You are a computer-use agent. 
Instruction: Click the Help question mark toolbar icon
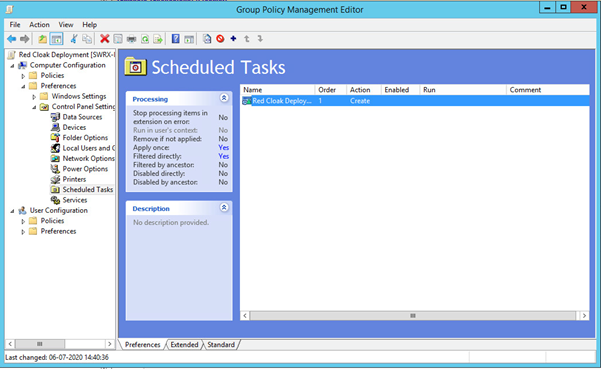(176, 39)
